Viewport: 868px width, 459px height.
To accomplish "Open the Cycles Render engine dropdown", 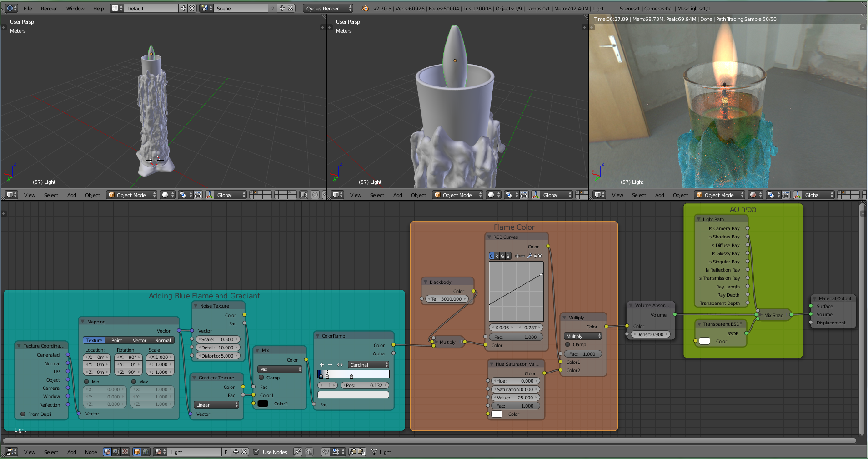I will (x=328, y=8).
